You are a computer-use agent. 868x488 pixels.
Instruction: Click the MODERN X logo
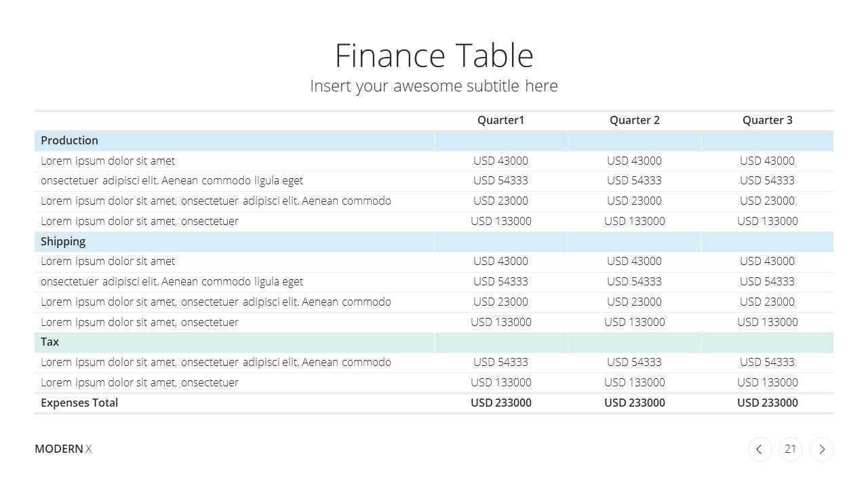pyautogui.click(x=63, y=449)
